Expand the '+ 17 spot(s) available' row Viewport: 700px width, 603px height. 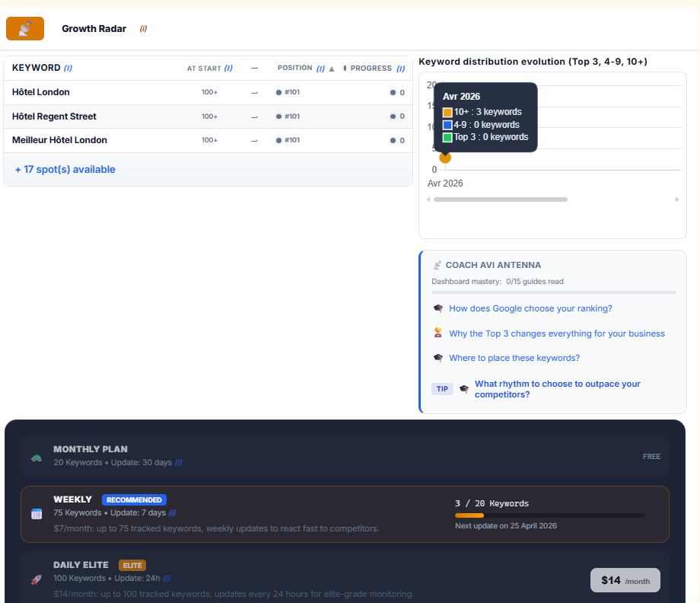(x=65, y=170)
